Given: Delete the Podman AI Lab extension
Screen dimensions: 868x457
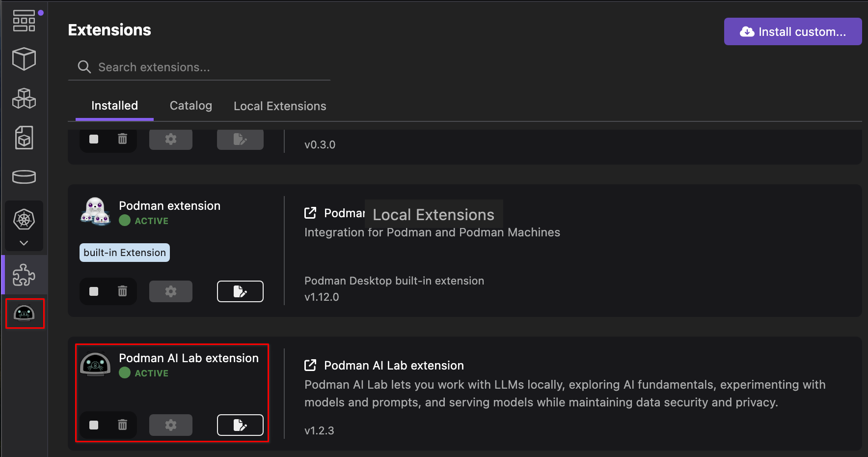Looking at the screenshot, I should [x=122, y=425].
